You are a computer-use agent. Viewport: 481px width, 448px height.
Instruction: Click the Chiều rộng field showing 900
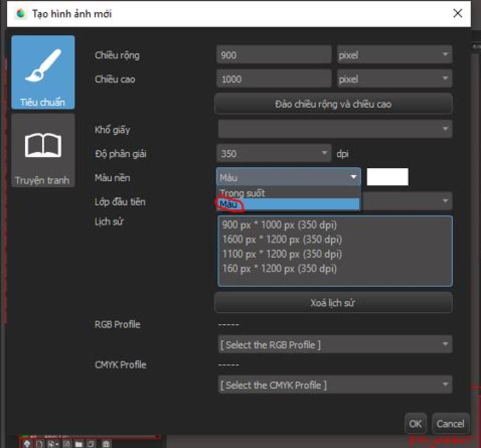[274, 55]
